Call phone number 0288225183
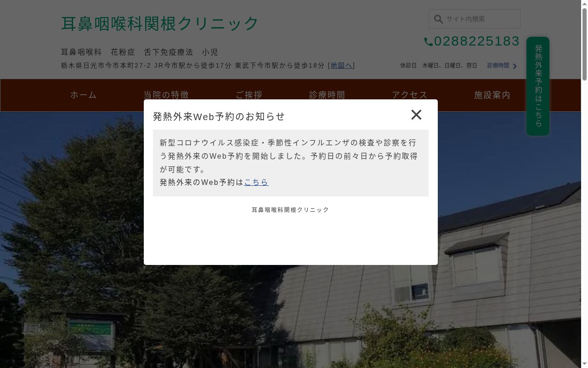 point(477,41)
